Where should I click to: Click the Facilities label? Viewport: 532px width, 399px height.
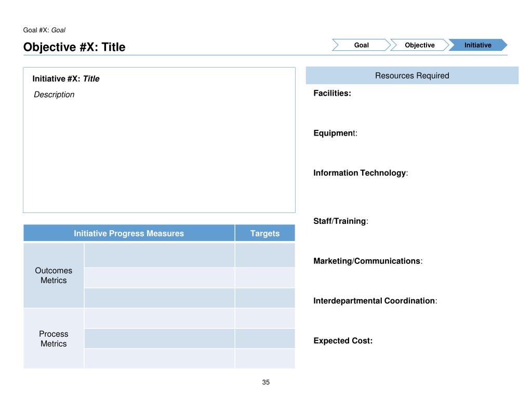(332, 94)
